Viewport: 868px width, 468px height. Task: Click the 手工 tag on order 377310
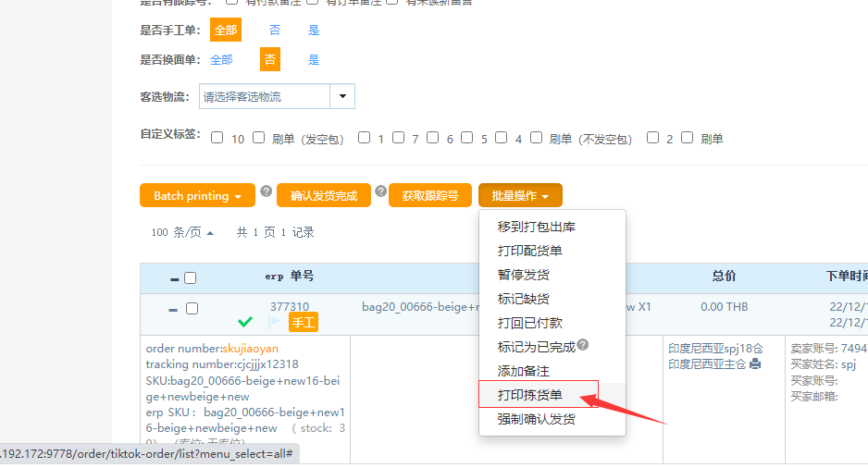coord(304,323)
